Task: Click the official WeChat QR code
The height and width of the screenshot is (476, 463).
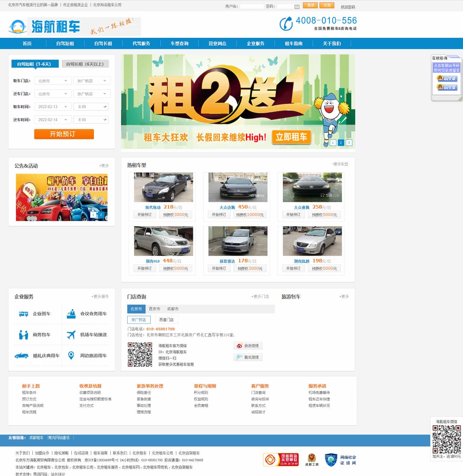Action: coord(140,355)
